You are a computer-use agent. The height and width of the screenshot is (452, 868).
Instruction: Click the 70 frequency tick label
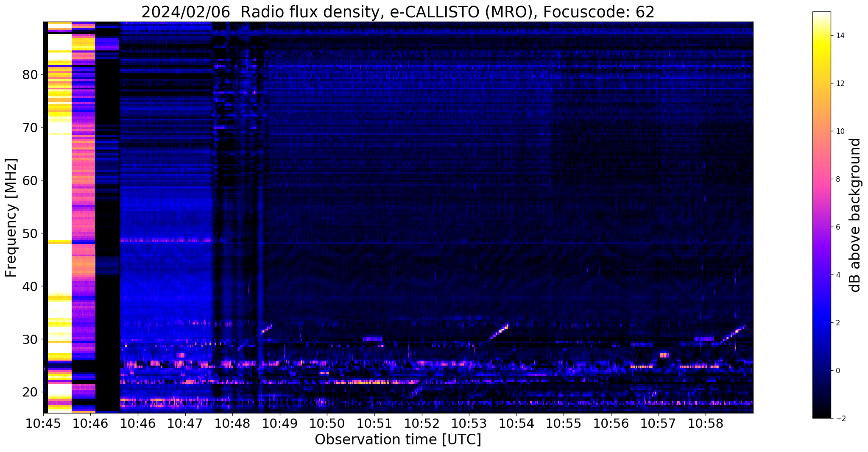(x=31, y=128)
